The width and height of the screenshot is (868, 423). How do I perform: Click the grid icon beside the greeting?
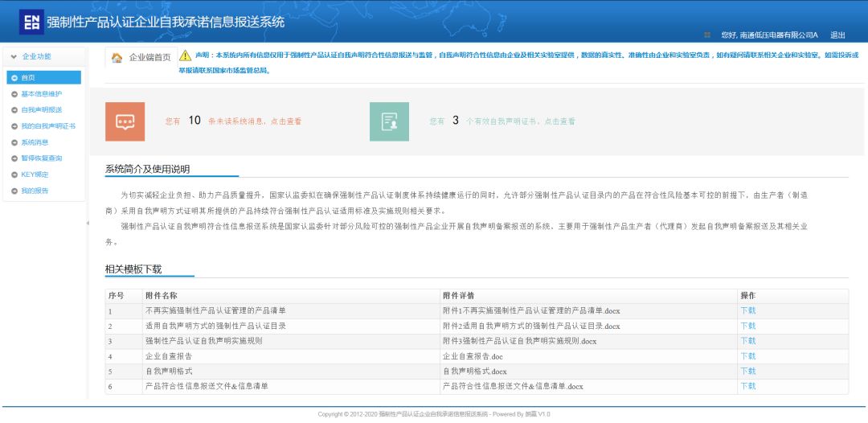pos(707,35)
